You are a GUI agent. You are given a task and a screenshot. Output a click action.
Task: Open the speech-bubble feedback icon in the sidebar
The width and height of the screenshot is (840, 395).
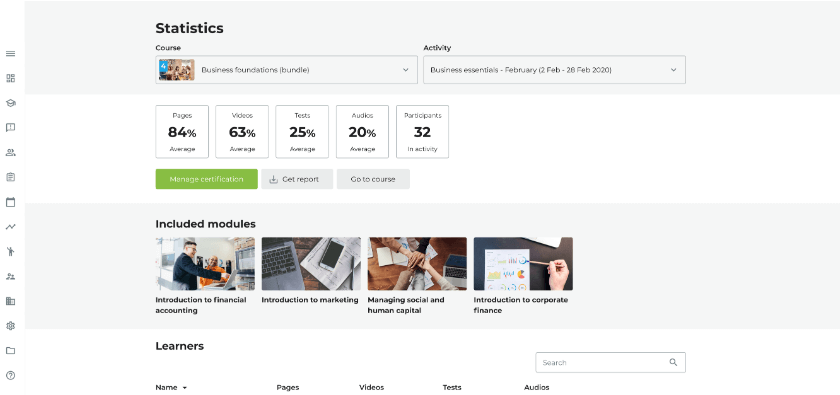(x=10, y=128)
